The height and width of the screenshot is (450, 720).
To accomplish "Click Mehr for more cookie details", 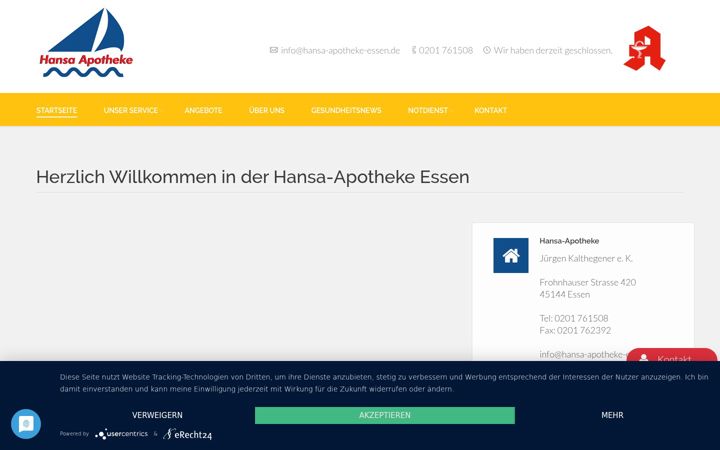I will tap(613, 415).
